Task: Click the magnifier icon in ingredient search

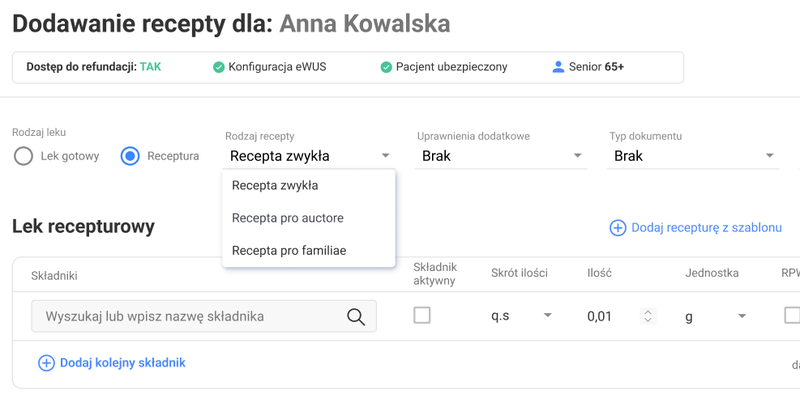Action: click(x=356, y=316)
